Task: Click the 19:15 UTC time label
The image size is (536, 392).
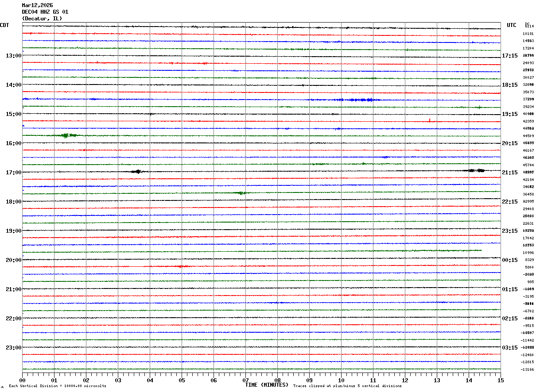Action: (x=510, y=114)
